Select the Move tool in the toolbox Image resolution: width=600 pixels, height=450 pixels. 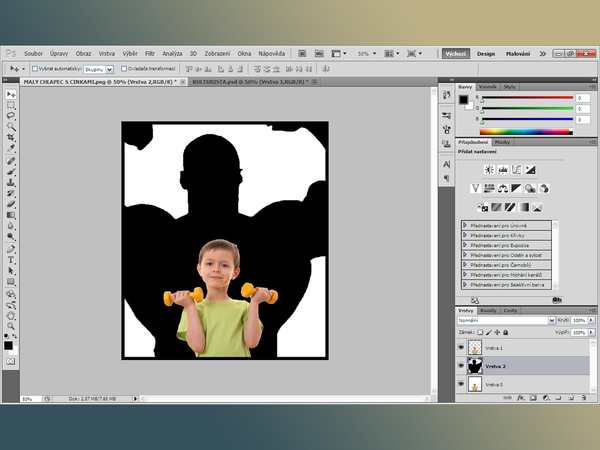click(x=11, y=94)
